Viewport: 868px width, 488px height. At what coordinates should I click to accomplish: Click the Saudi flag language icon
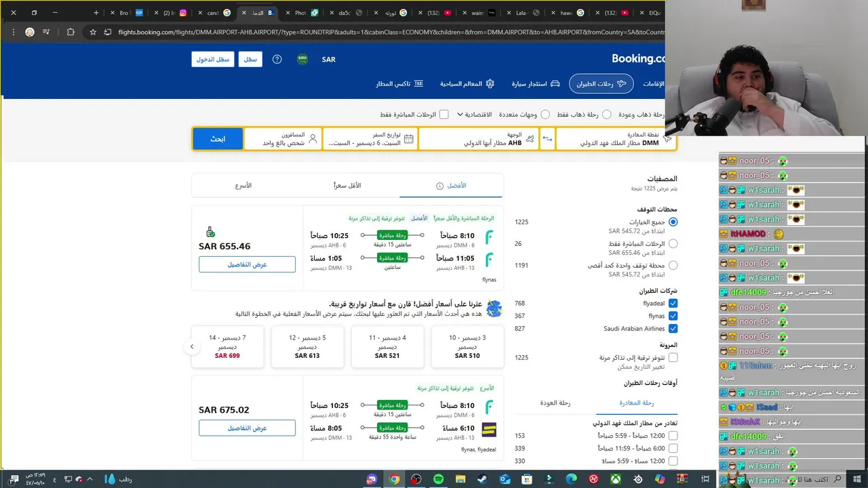302,59
